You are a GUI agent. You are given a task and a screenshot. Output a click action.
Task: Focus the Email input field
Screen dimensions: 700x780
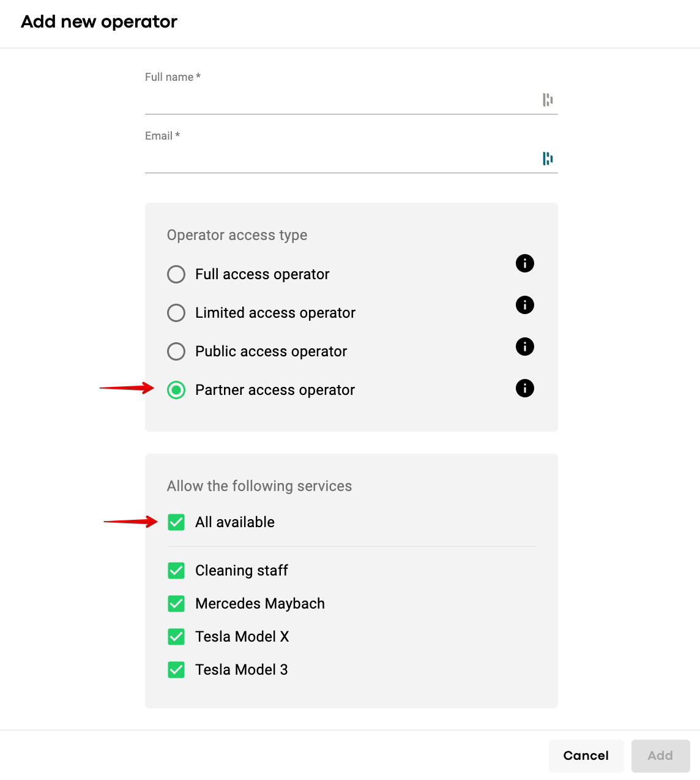(340, 159)
